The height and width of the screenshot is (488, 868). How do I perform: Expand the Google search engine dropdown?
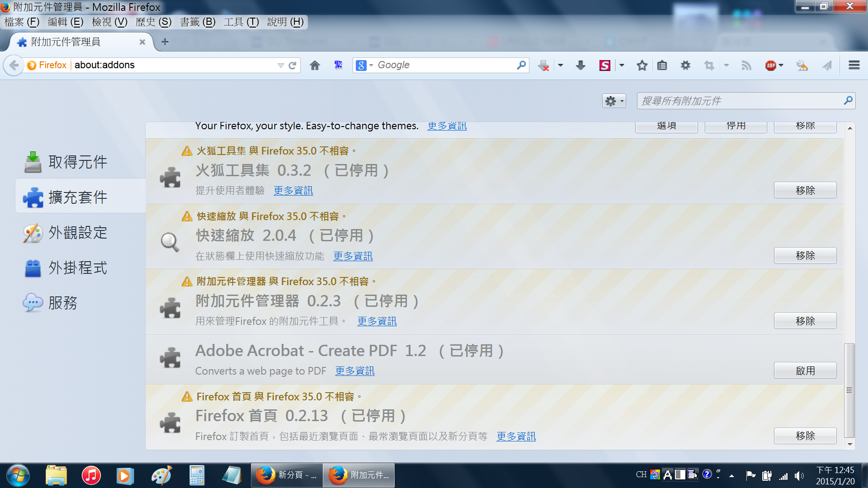[364, 65]
